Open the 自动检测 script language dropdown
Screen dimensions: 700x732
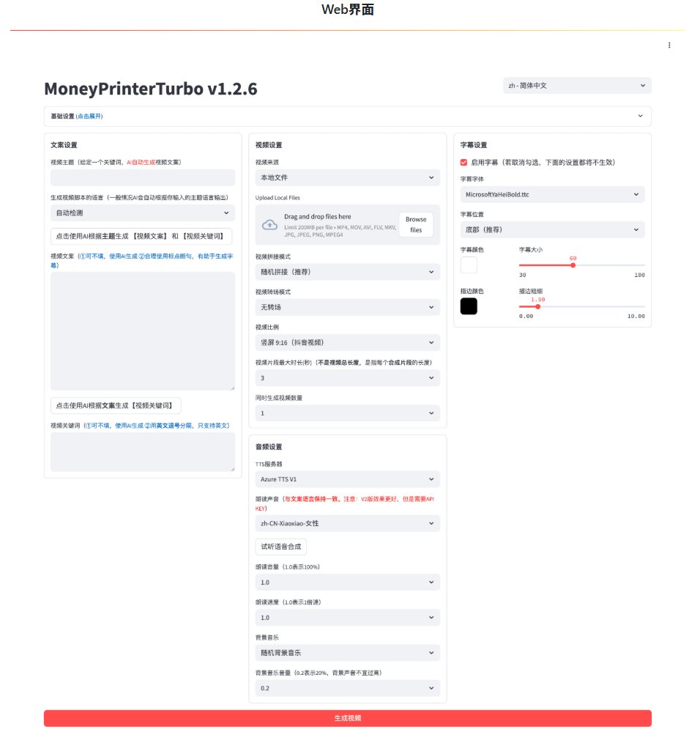[x=143, y=213]
